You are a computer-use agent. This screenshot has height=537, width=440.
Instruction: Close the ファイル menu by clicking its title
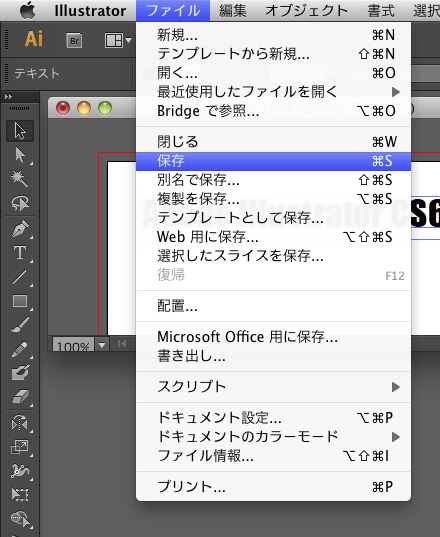pos(173,11)
